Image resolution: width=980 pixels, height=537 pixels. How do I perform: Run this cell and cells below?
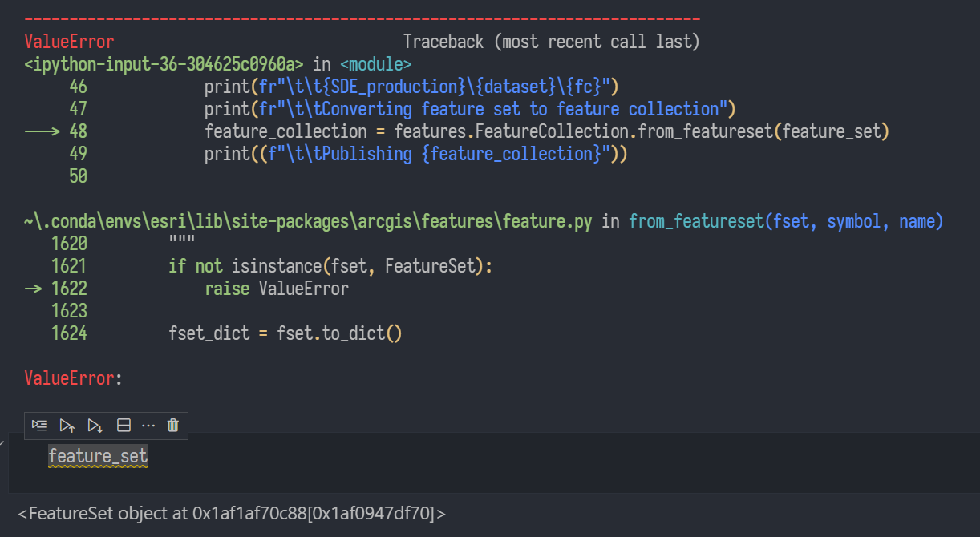coord(95,426)
